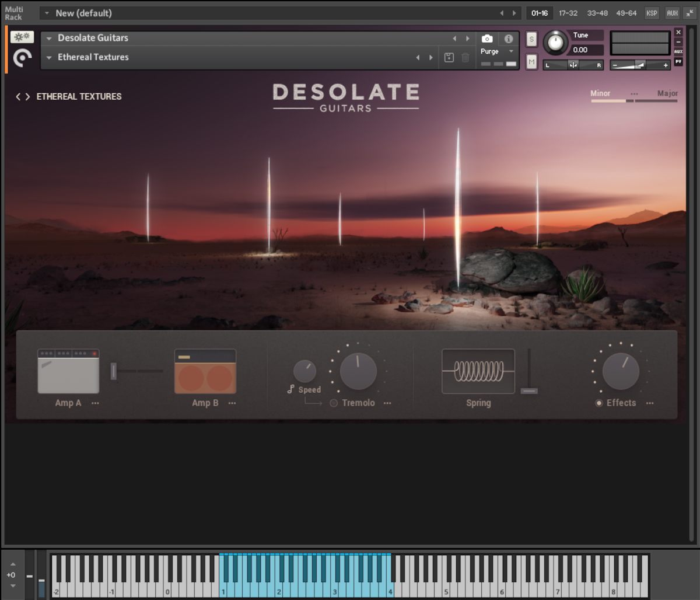
Task: Switch to rack page 33-48
Action: tap(597, 13)
